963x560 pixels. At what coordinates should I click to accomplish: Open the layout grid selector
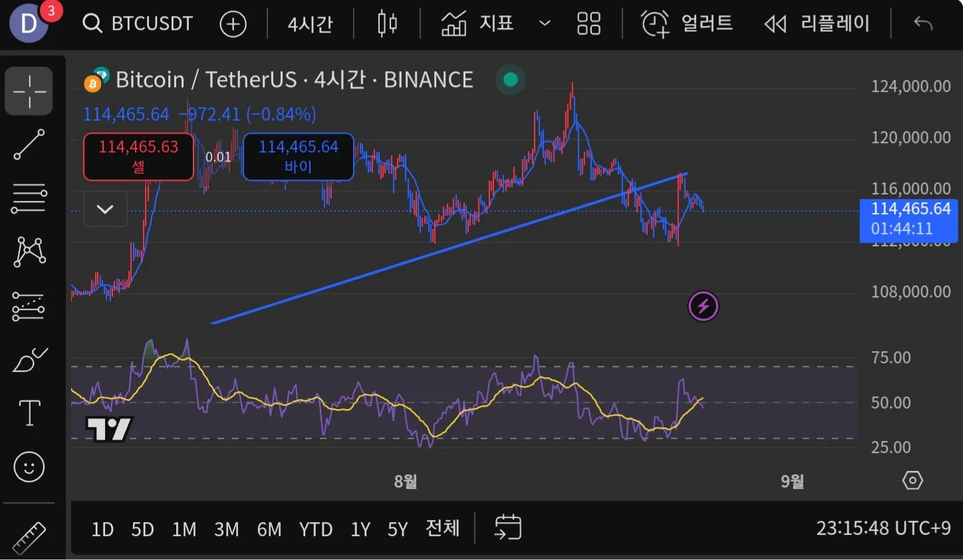589,24
